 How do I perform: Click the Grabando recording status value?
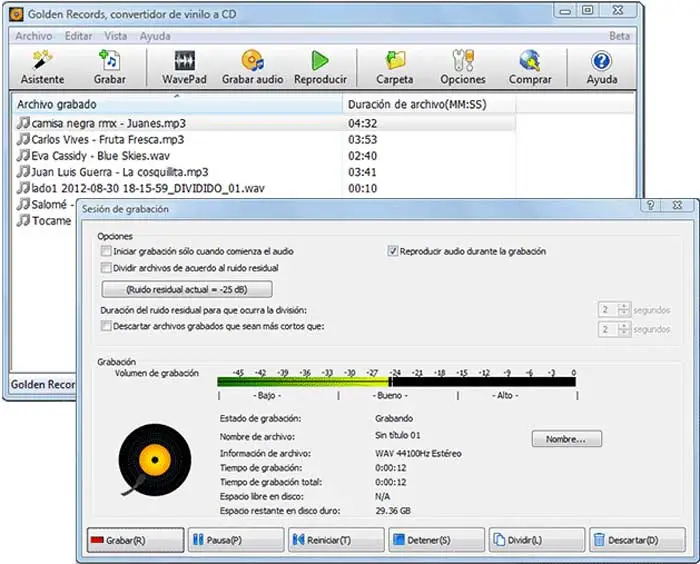pos(394,418)
